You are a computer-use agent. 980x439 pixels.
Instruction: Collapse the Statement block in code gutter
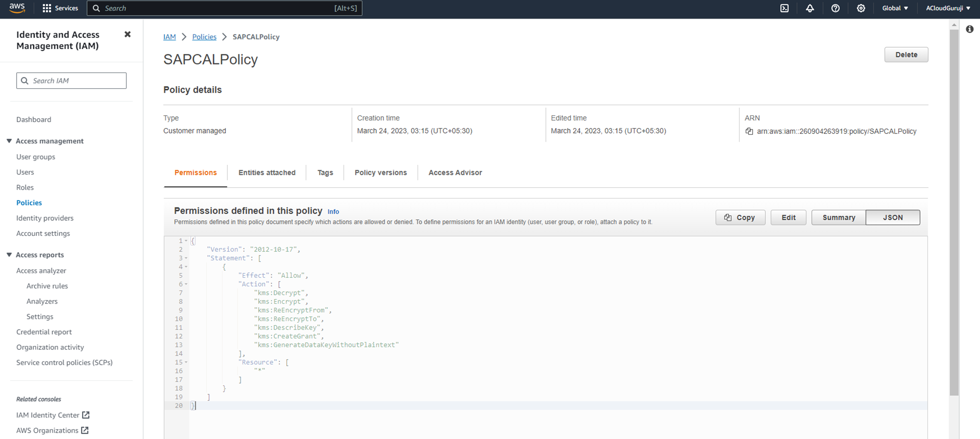186,258
